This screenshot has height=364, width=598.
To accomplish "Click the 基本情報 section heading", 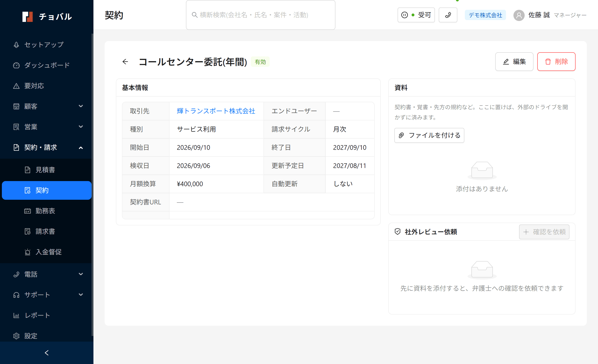I will pyautogui.click(x=135, y=88).
